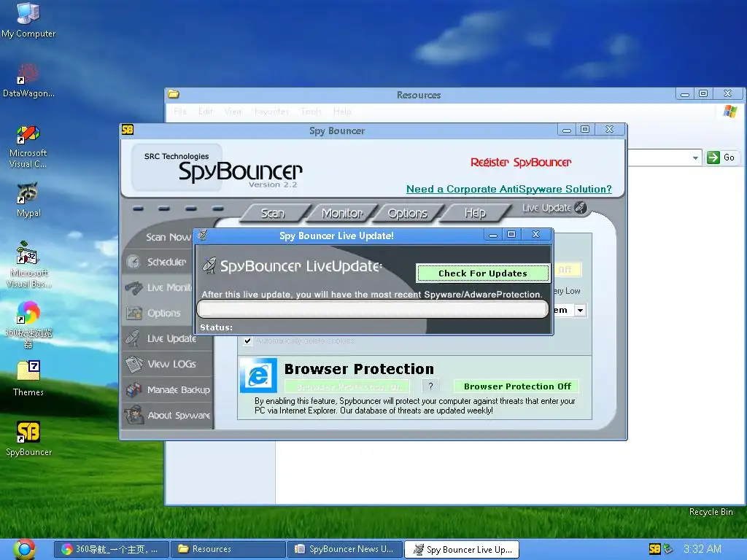This screenshot has height=560, width=747.
Task: Click the Register SpyBouncer link
Action: coord(521,163)
